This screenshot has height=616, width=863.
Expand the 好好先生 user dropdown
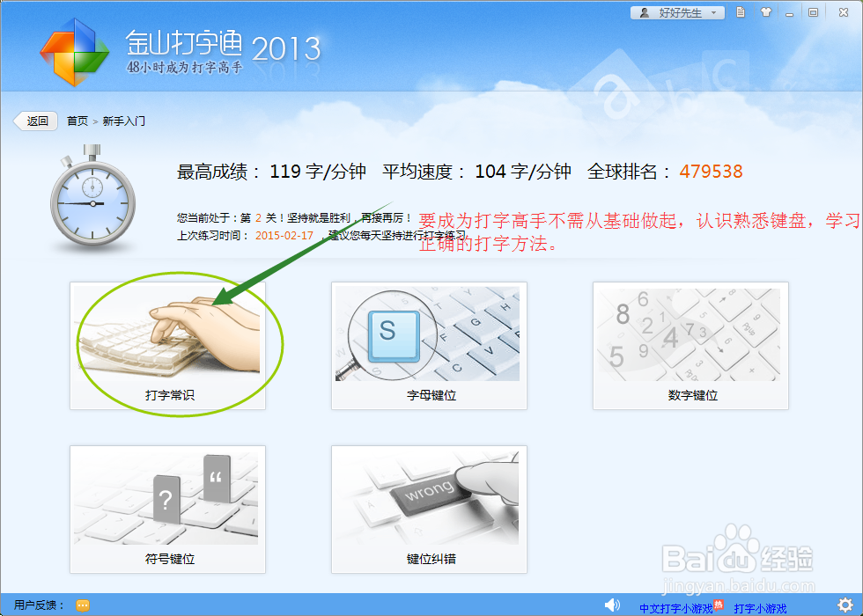click(x=677, y=12)
